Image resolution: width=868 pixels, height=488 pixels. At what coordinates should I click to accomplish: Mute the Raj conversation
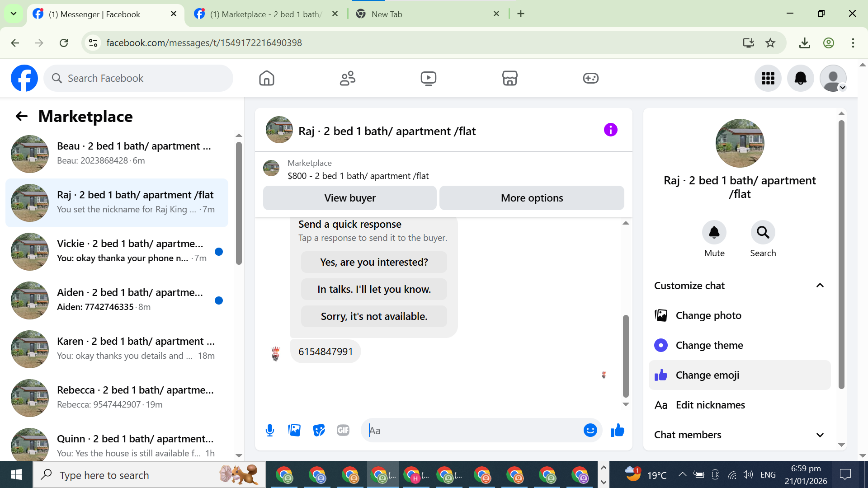click(714, 233)
